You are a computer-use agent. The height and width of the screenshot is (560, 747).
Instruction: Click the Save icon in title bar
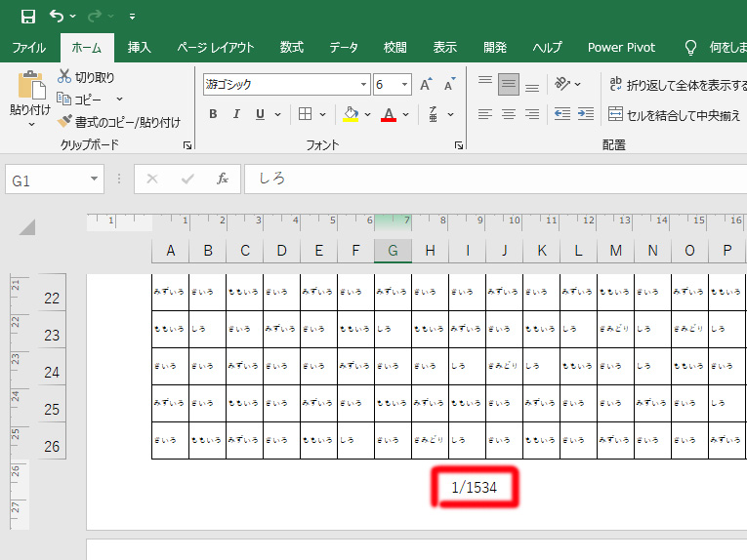point(27,17)
